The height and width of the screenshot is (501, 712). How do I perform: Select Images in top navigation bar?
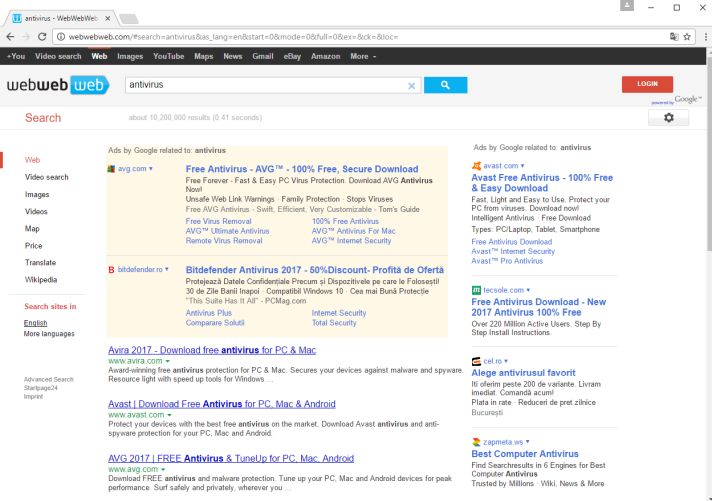(x=130, y=56)
